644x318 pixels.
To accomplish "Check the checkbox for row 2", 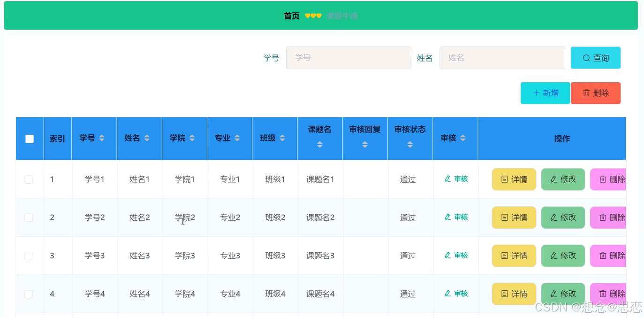I will (x=29, y=217).
